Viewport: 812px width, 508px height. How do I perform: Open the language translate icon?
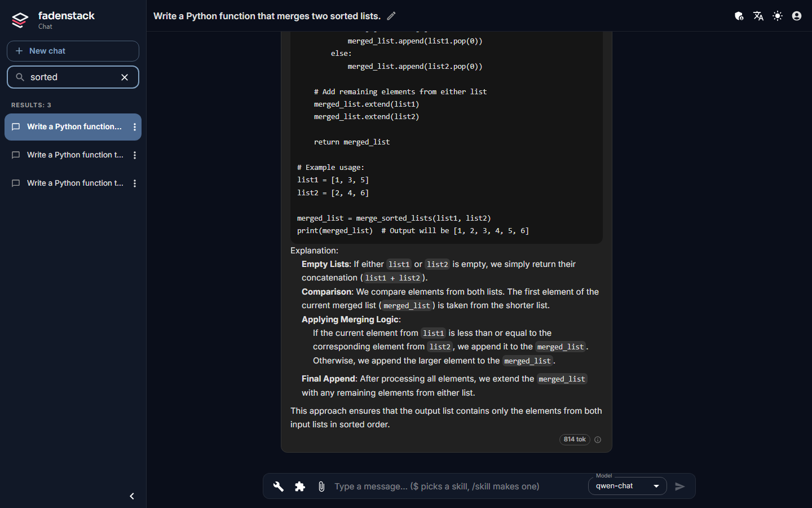(758, 16)
